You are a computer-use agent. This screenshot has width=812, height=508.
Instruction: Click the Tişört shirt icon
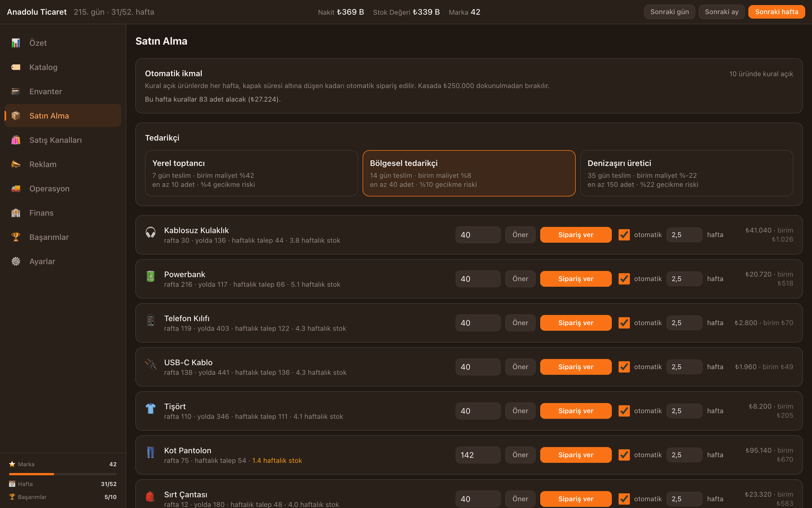(x=151, y=408)
